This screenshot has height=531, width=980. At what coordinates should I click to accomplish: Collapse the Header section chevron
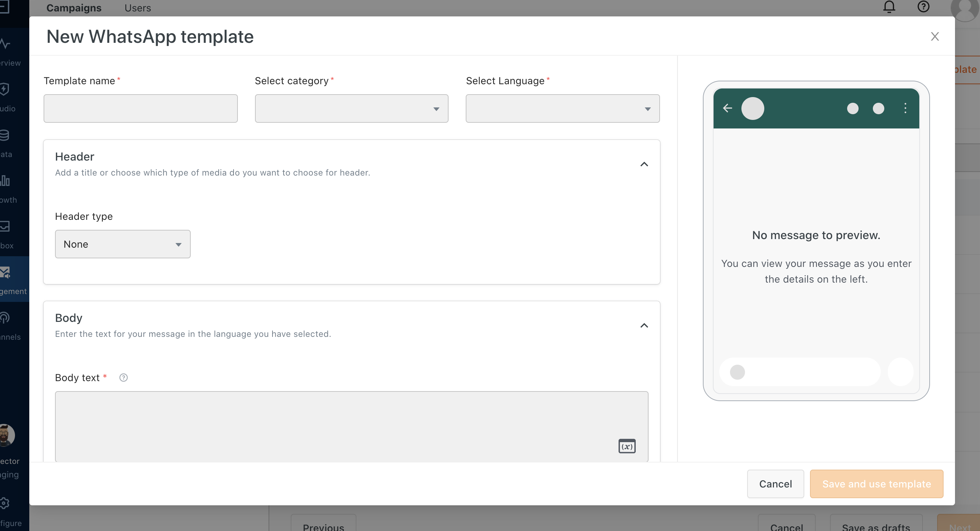644,164
